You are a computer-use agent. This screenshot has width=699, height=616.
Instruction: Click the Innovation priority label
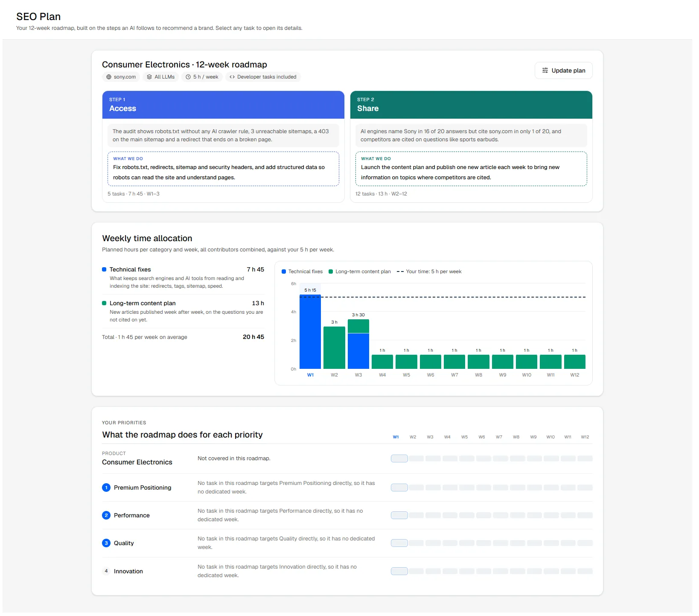[128, 571]
